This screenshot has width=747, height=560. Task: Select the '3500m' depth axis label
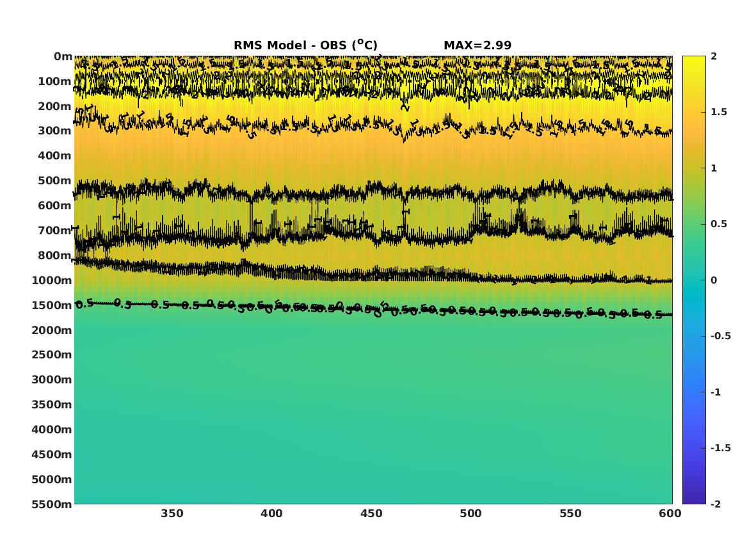[x=52, y=404]
